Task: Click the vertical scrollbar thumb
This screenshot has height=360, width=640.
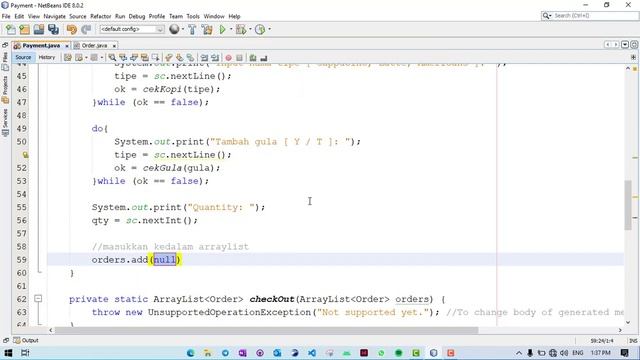Action: click(628, 205)
